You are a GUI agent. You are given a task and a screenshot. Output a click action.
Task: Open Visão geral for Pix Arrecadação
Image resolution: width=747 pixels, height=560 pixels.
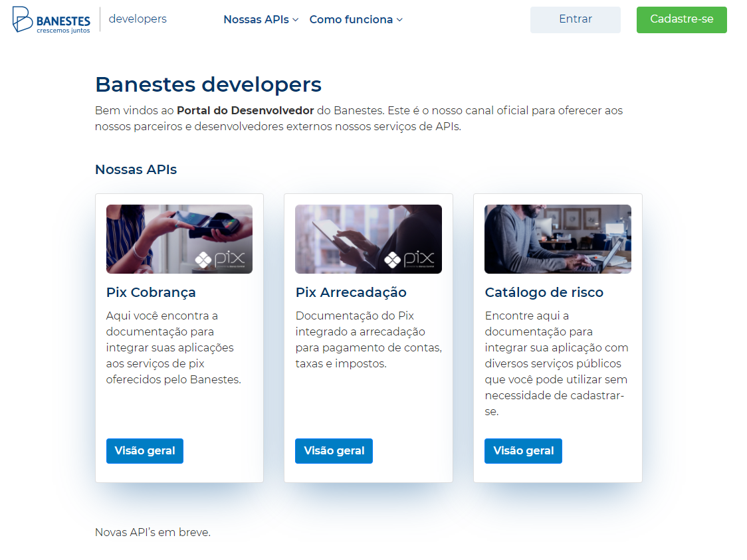(334, 451)
